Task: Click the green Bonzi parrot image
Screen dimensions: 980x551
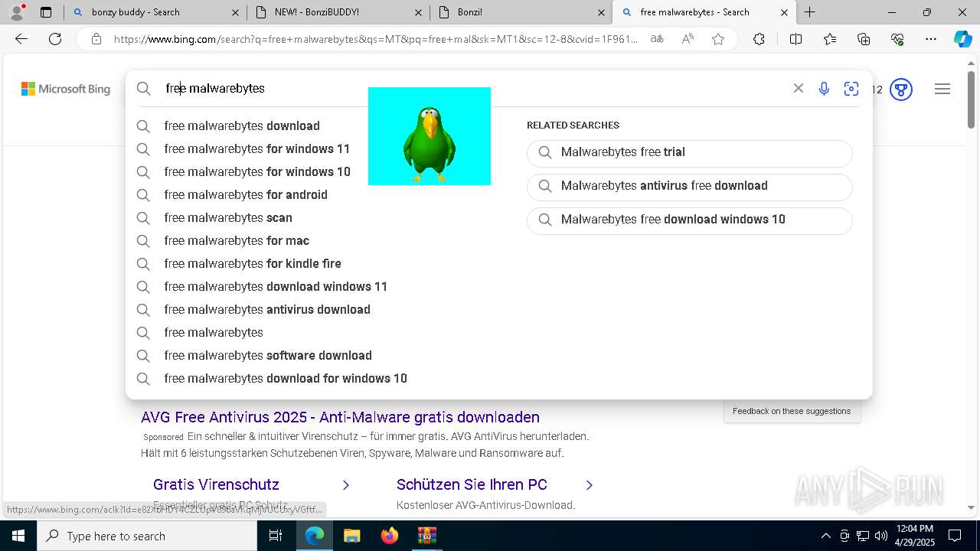Action: (430, 136)
